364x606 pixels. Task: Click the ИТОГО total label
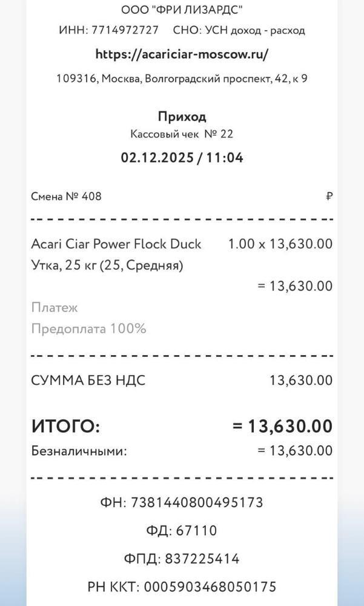coord(65,427)
